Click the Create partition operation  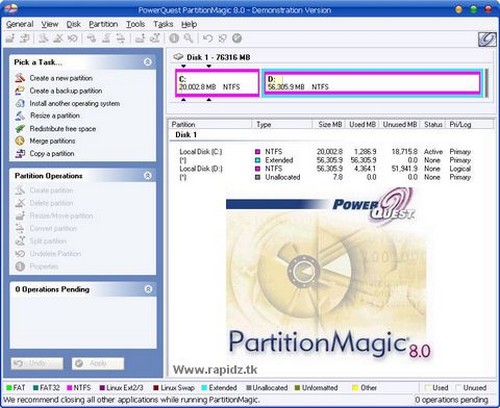click(51, 190)
